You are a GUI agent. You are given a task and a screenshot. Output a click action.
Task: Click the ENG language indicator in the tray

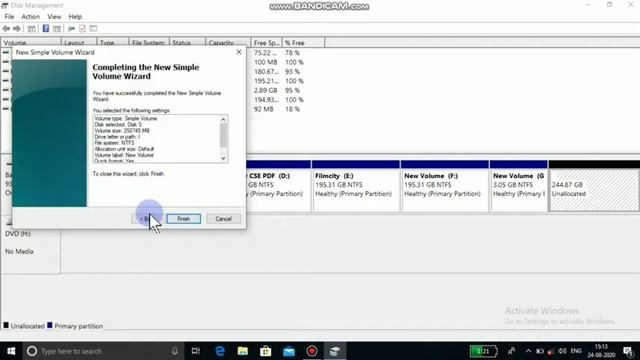pyautogui.click(x=576, y=351)
